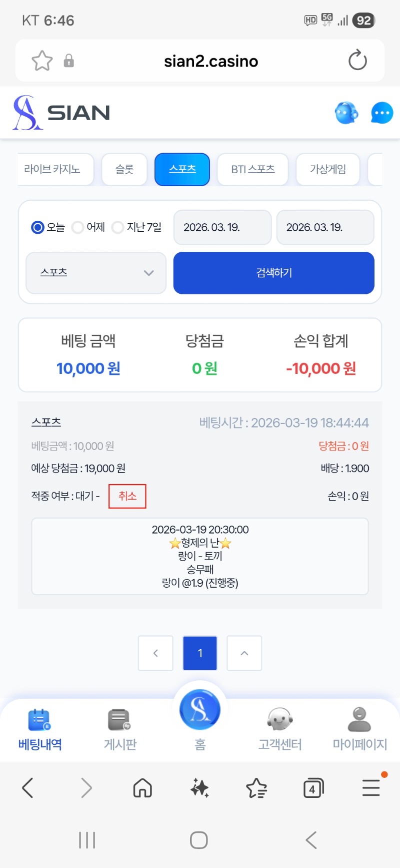Tap the 홈 logo button at bottom center
This screenshot has width=400, height=868.
200,710
